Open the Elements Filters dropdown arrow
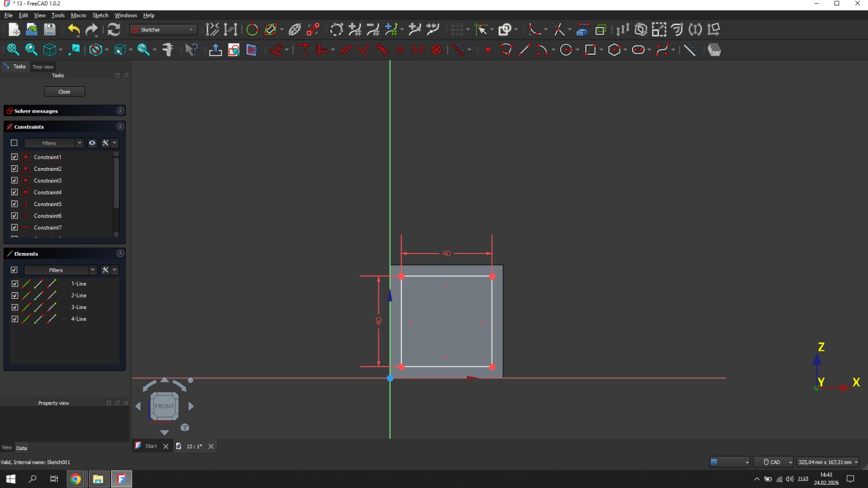This screenshot has height=488, width=868. pos(93,270)
